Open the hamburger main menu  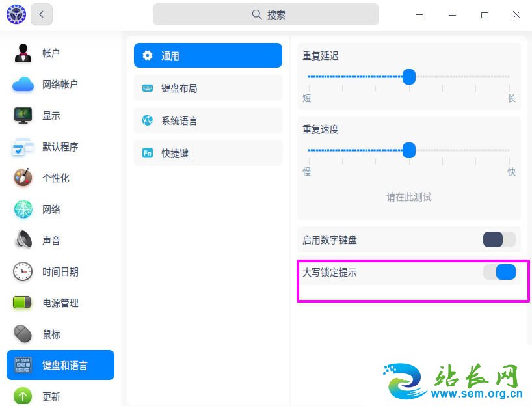(419, 14)
